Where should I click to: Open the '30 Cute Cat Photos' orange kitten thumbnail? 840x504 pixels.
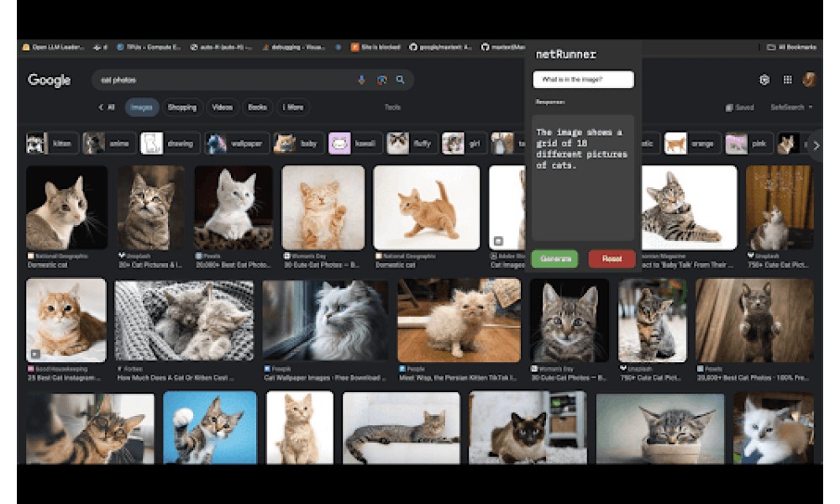tap(323, 207)
